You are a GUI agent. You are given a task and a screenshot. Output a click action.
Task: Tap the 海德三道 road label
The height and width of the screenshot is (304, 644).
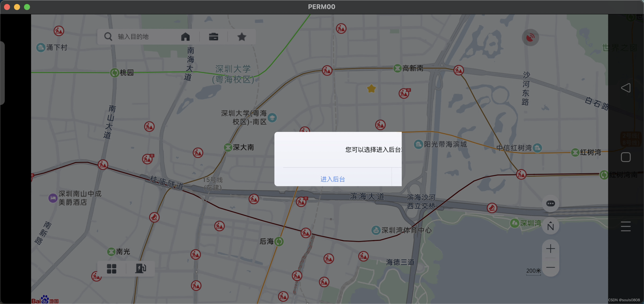pyautogui.click(x=400, y=262)
